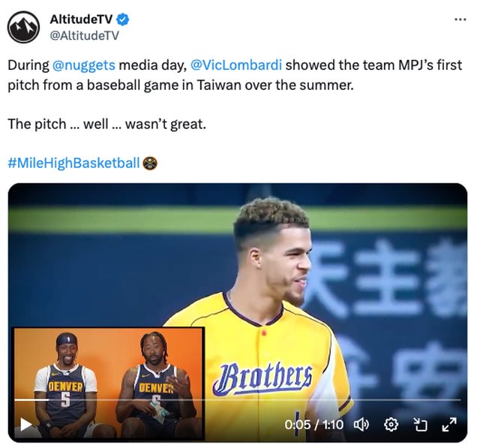The width and height of the screenshot is (480, 448).
Task: Open the AltitudeTV profile avatar
Action: (23, 27)
